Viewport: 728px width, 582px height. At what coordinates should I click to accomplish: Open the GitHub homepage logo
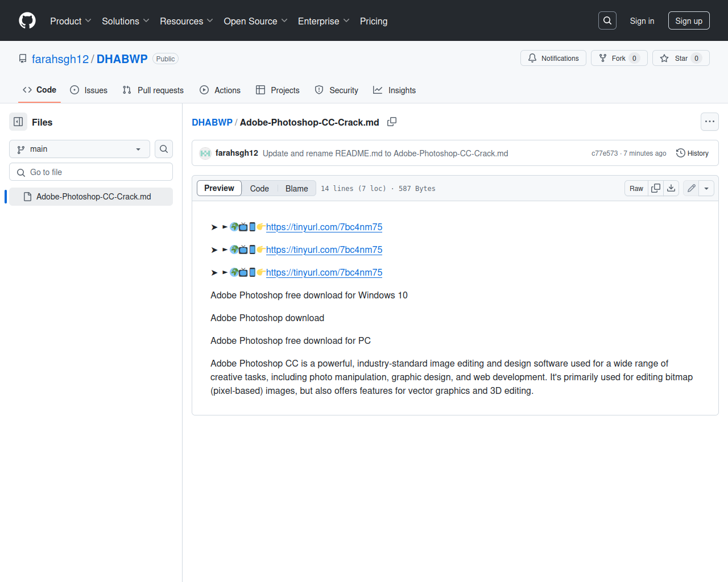pos(27,20)
